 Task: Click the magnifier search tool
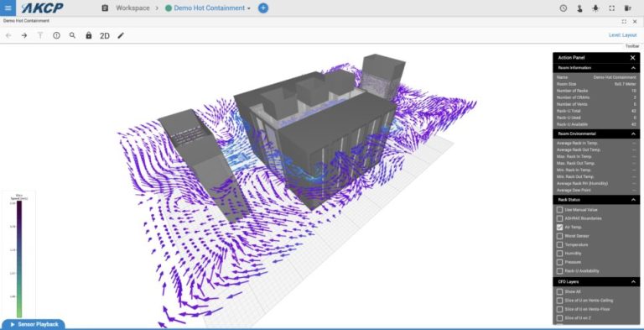tap(73, 36)
